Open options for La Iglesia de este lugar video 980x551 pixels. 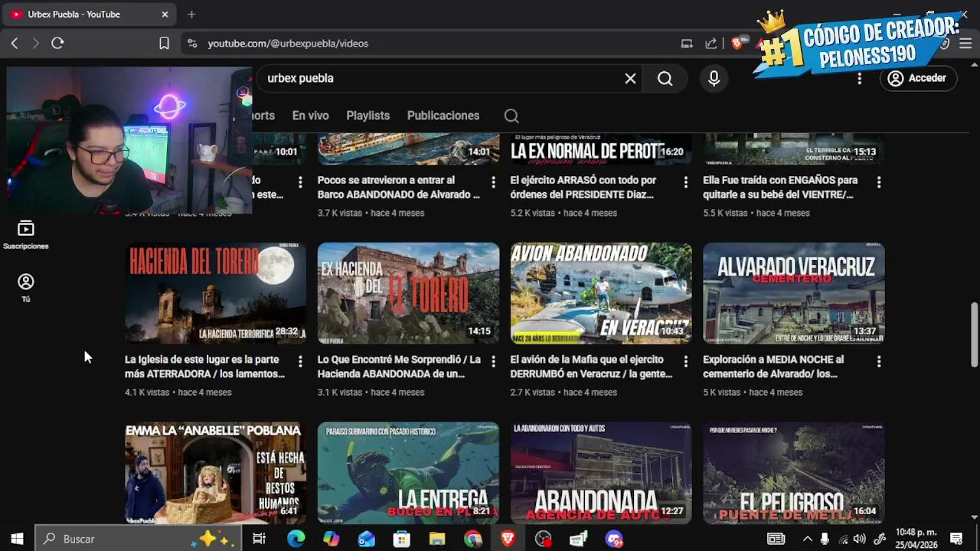click(300, 361)
